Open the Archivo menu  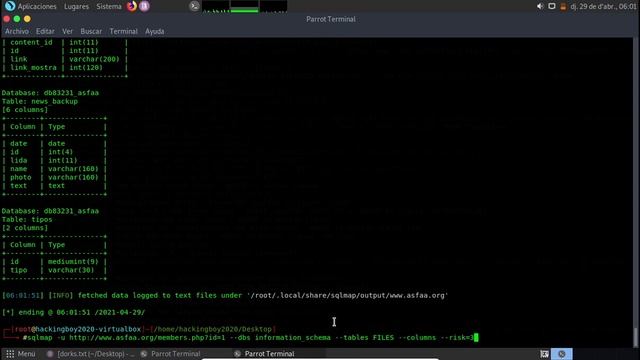pos(17,31)
